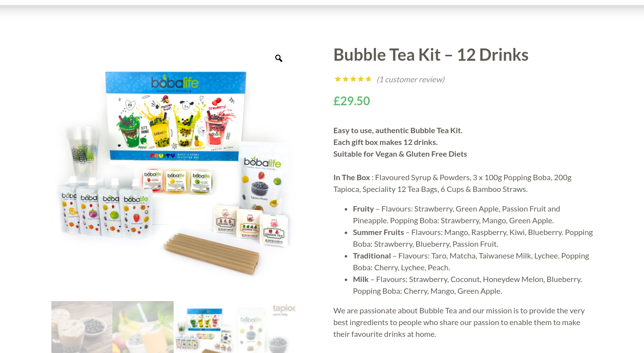This screenshot has height=353, width=644.
Task: Click the £29.50 price
Action: 352,101
